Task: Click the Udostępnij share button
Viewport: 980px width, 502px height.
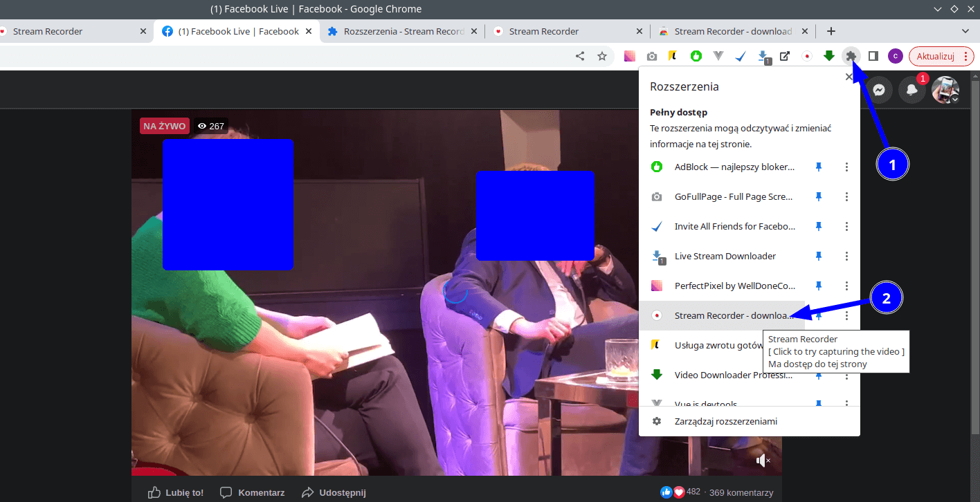Action: click(x=334, y=492)
